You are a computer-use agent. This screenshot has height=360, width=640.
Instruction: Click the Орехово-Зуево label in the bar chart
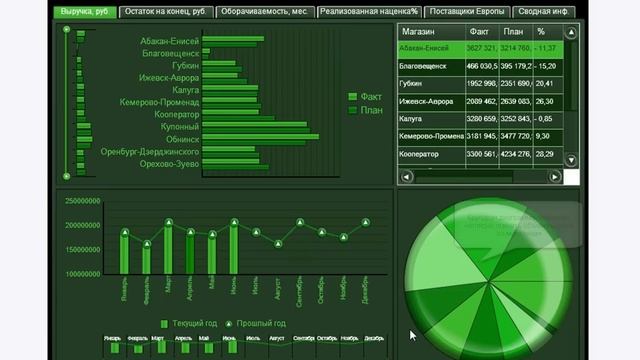(x=169, y=164)
